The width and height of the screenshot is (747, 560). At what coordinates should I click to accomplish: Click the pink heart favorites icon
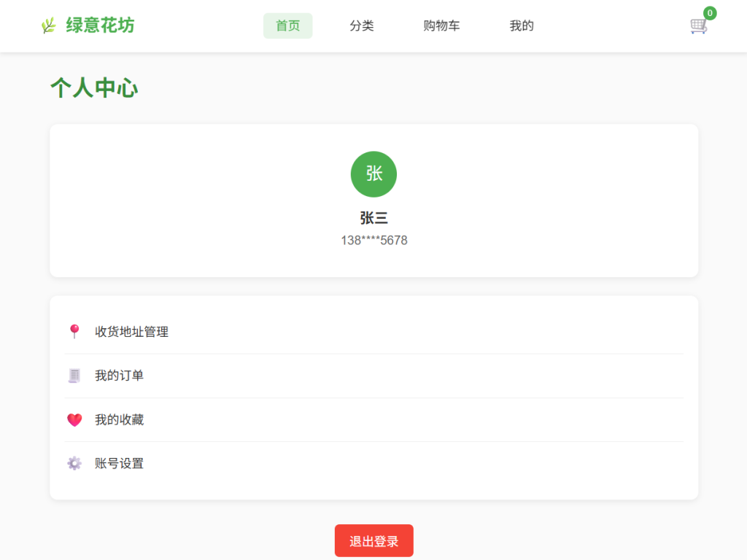point(74,420)
